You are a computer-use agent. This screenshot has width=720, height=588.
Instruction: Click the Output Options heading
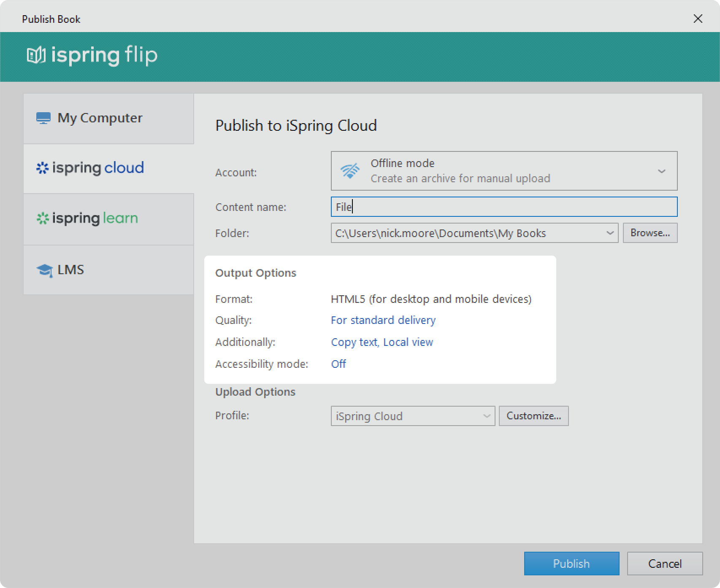tap(256, 273)
